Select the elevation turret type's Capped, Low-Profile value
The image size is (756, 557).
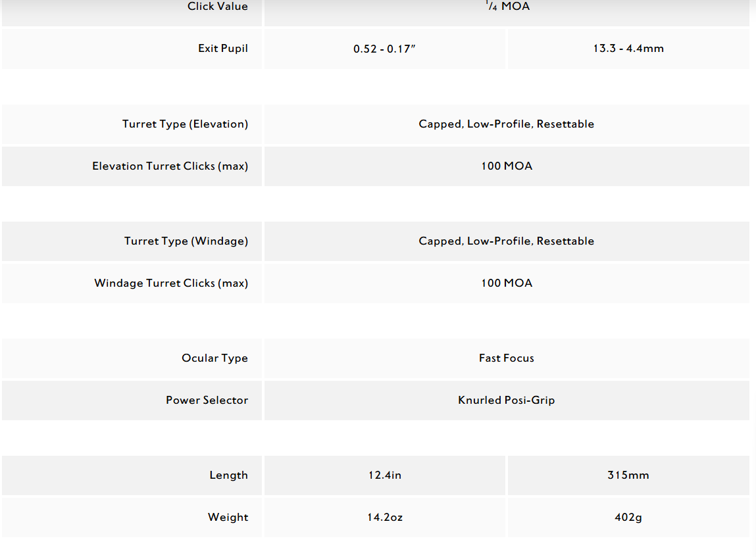coord(506,124)
